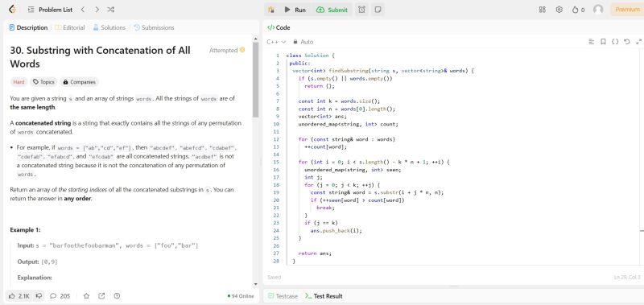Open settings gear icon
Viewport: 644px width, 305px height.
[559, 10]
